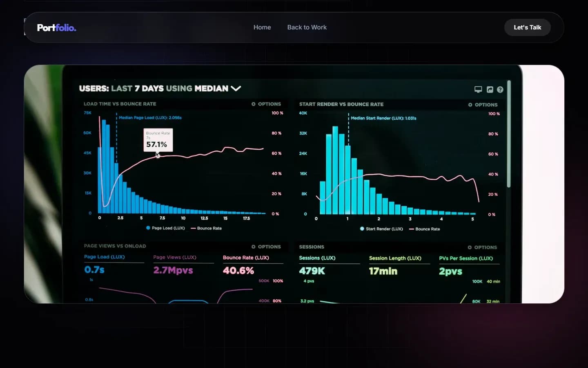Image resolution: width=588 pixels, height=368 pixels.
Task: Click the 2pvs per session value
Action: click(x=450, y=272)
